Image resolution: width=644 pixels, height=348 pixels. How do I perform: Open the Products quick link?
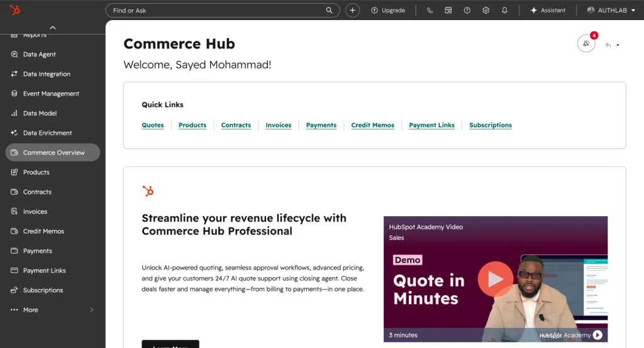coord(192,125)
